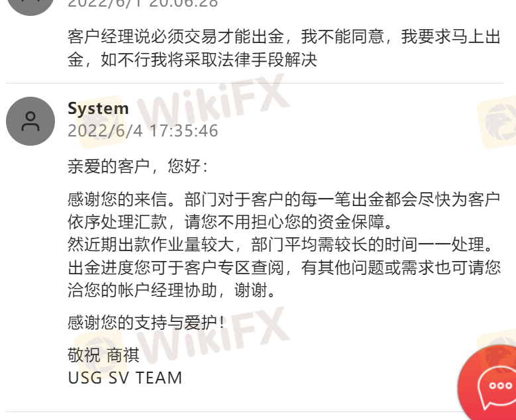
Task: Click the text 感谢您的支持与爱护
Action: pyautogui.click(x=146, y=322)
